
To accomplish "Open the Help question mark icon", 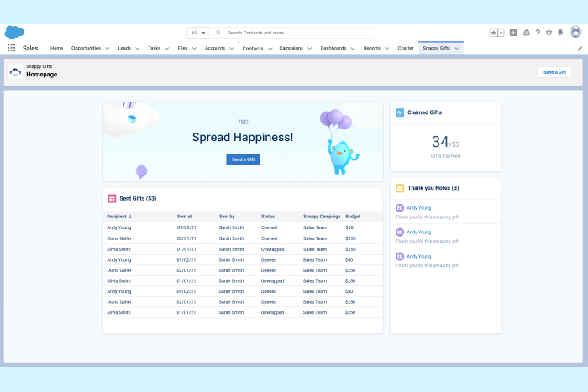I will coord(538,33).
